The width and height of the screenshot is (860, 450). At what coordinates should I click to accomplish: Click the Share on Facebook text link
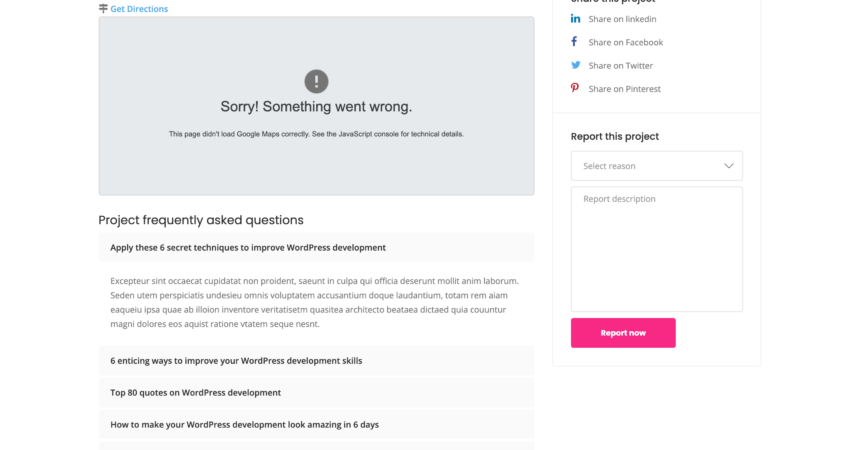click(625, 42)
